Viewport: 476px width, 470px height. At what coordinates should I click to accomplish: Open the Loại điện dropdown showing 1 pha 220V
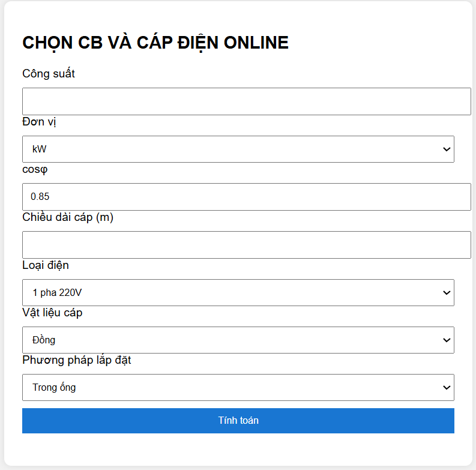click(x=238, y=292)
